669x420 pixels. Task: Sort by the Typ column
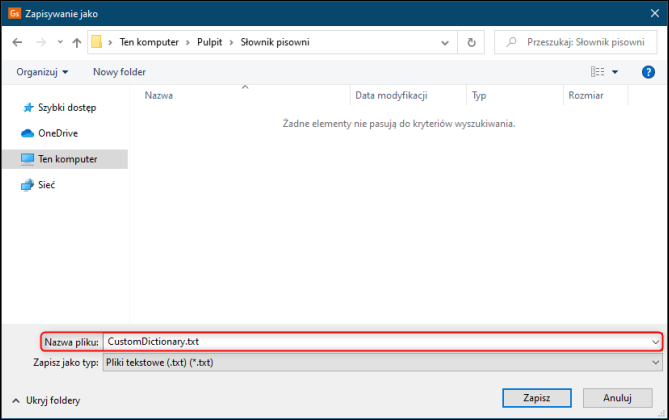[x=479, y=95]
